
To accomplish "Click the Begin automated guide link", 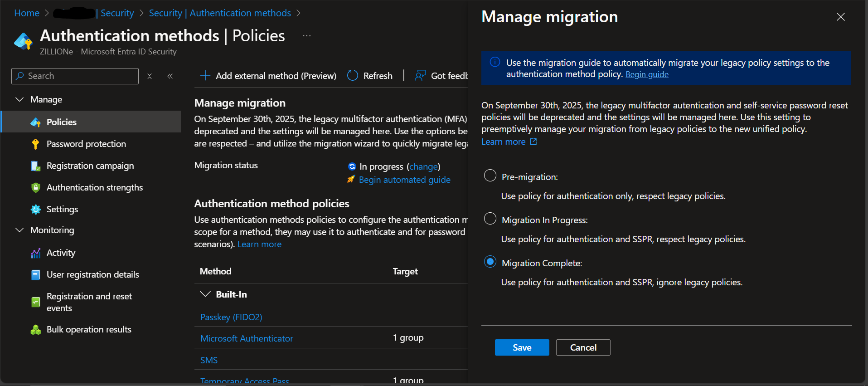I will click(404, 180).
